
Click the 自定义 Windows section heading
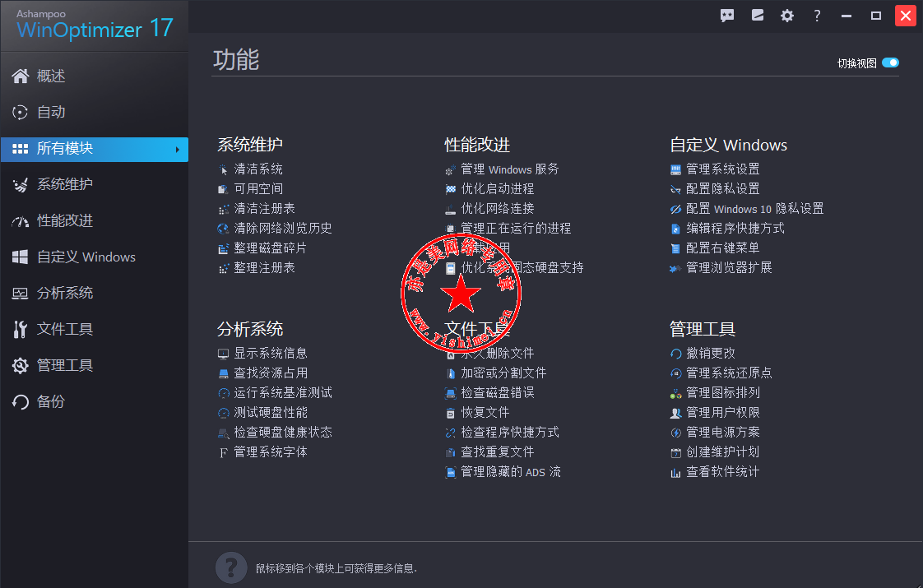729,145
